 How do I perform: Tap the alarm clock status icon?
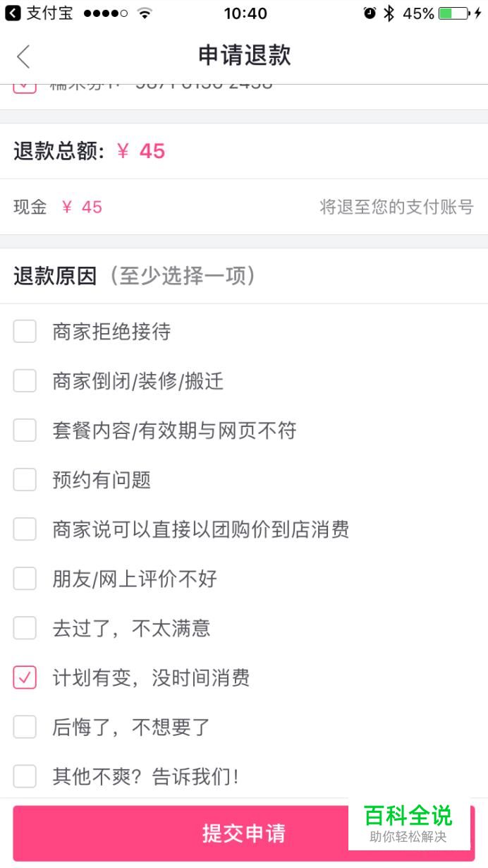point(370,13)
